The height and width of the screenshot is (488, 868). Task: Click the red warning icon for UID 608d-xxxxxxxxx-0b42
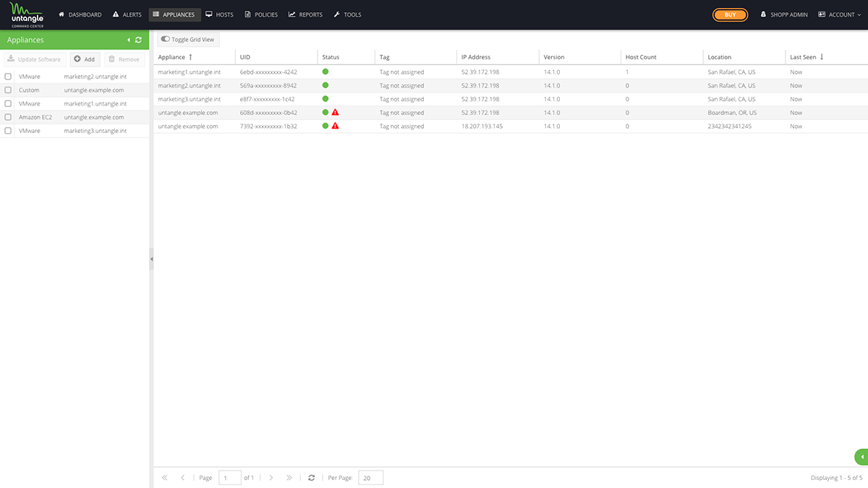click(x=336, y=112)
